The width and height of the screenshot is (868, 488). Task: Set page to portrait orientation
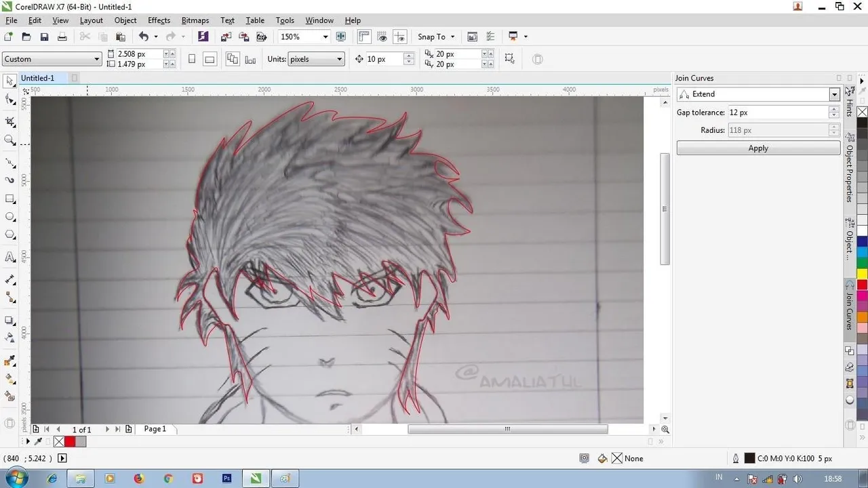point(192,59)
